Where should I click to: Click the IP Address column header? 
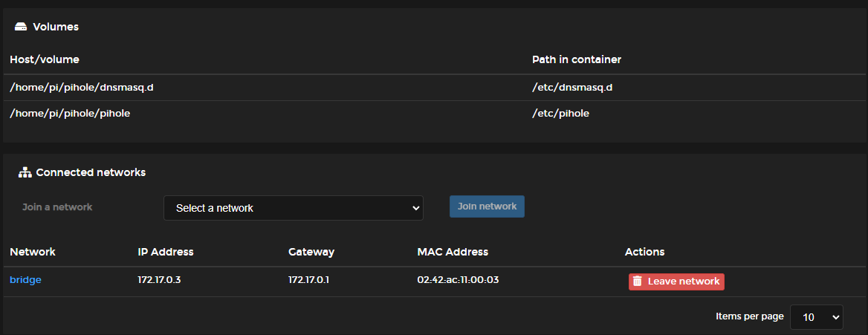166,252
